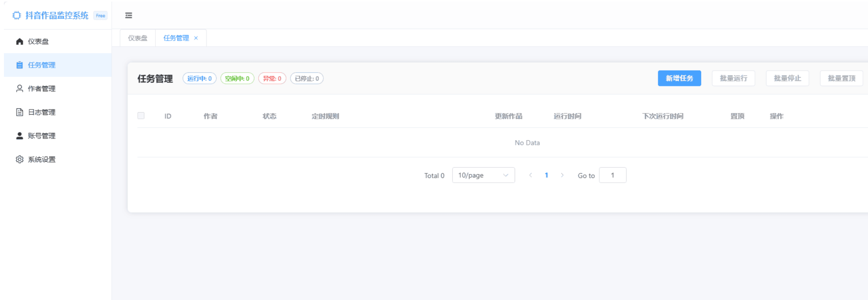Click the clipboard icon beside 任务管理

[x=19, y=65]
